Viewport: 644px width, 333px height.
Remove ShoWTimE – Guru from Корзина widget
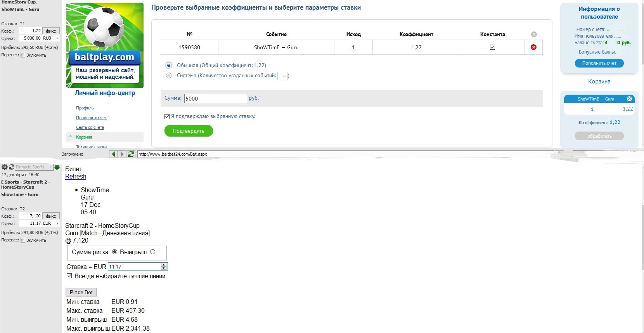point(629,99)
